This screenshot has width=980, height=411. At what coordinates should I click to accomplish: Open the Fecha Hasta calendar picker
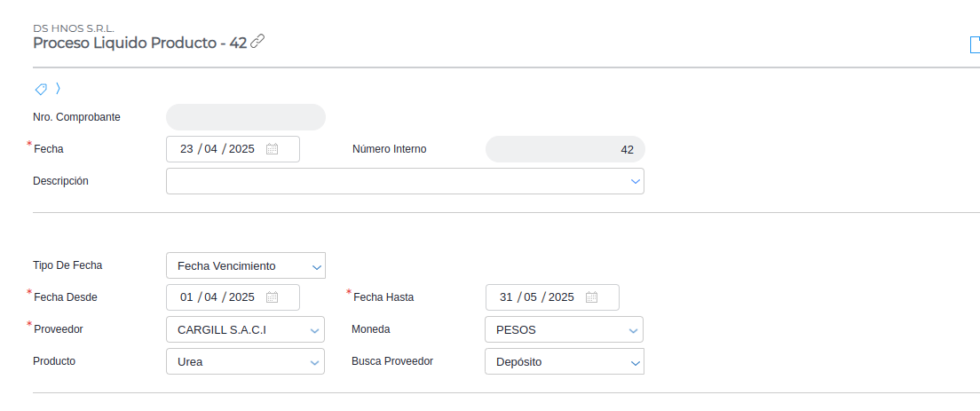592,297
